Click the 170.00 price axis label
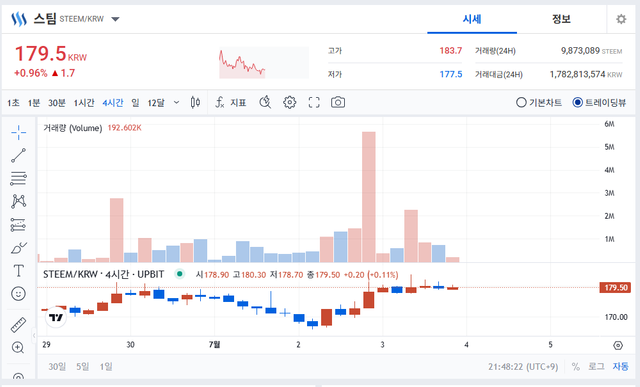This screenshot has width=640, height=387. [x=616, y=317]
